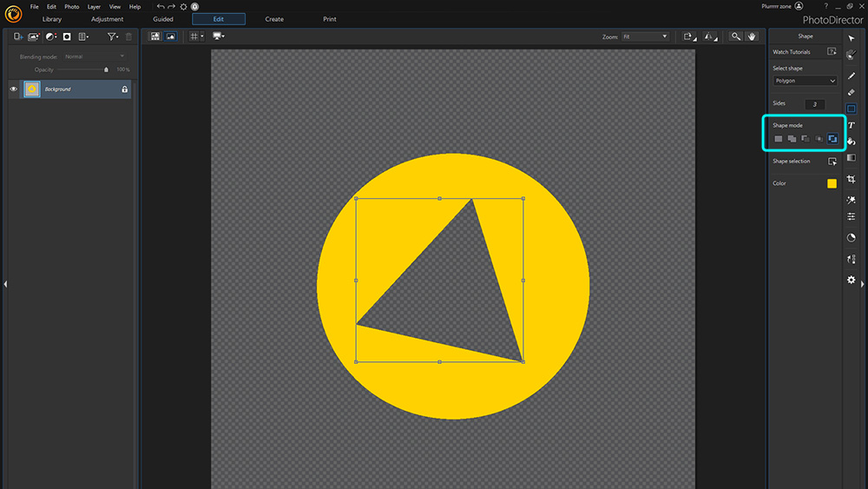Viewport: 868px width, 489px height.
Task: Click the redo arrow
Action: click(x=172, y=7)
